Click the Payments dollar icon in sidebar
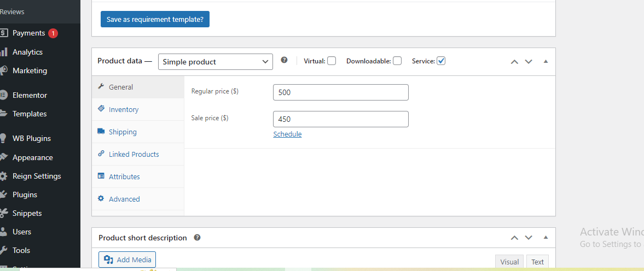The image size is (644, 271). pyautogui.click(x=3, y=33)
